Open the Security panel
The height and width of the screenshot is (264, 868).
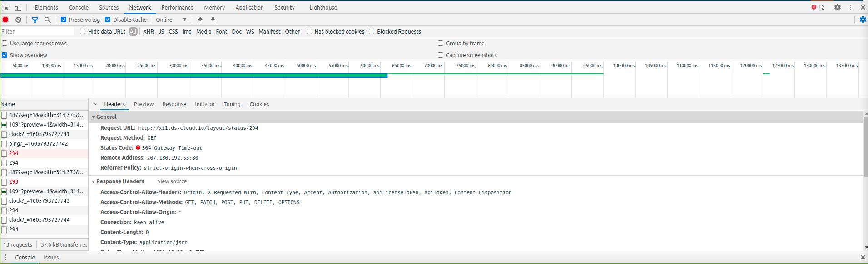coord(285,7)
